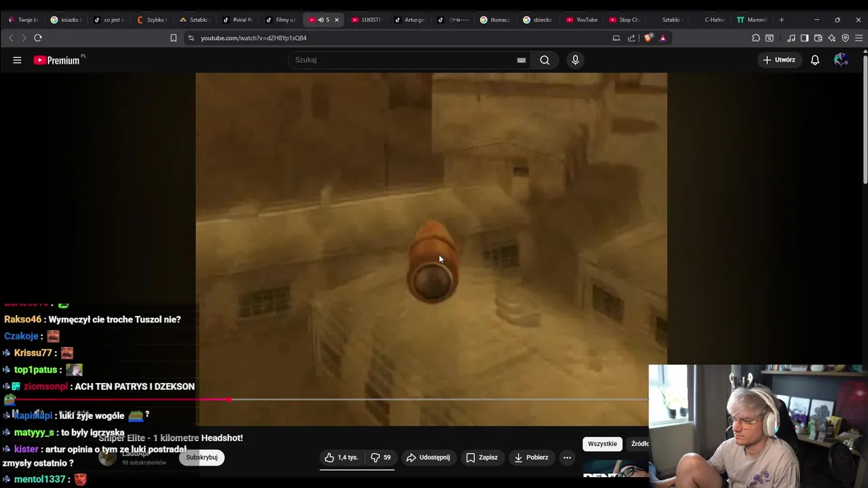Open on-screen keyboard icon in search box
This screenshot has height=488, width=868.
521,60
